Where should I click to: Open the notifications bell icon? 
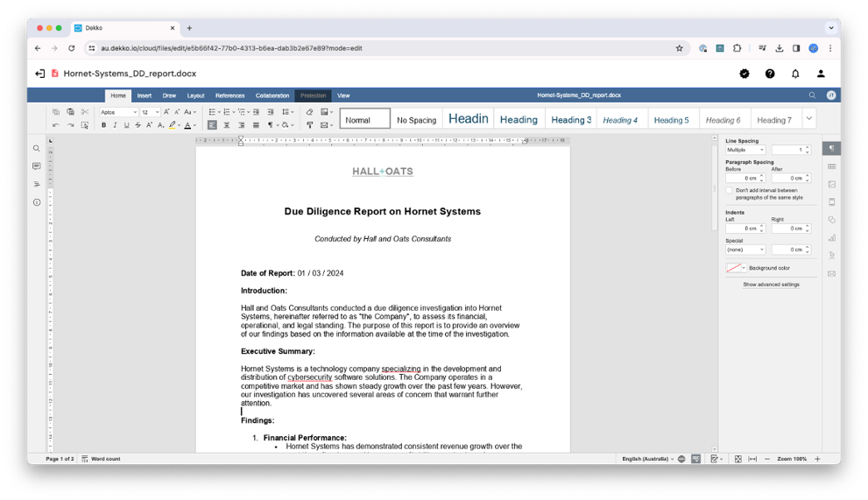[x=795, y=74]
